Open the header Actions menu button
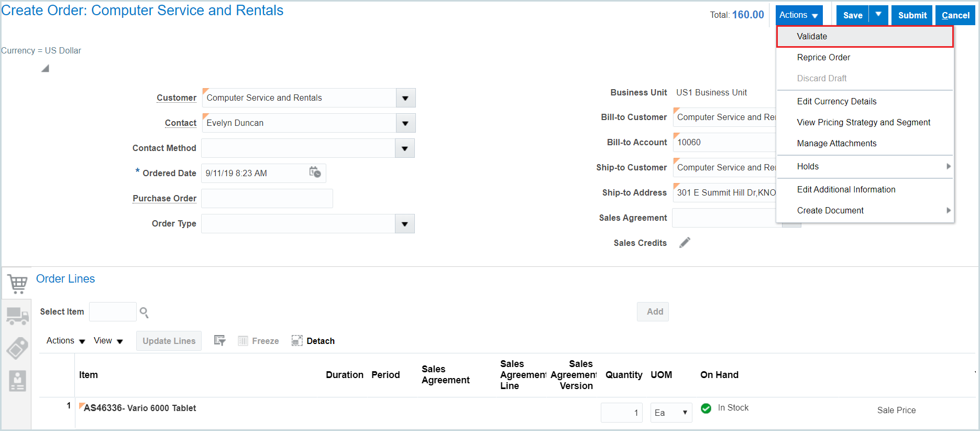980x431 pixels. (799, 15)
